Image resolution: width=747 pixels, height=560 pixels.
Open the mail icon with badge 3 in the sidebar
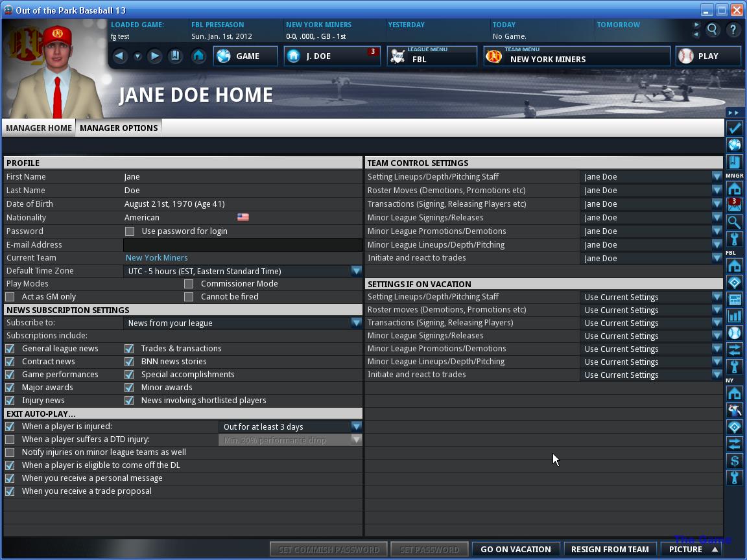(735, 205)
